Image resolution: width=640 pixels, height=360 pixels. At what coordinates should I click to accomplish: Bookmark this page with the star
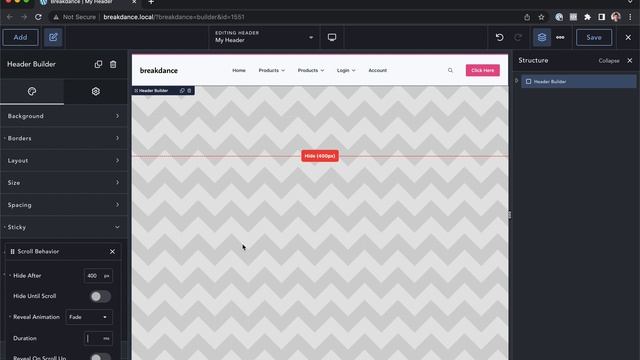tap(541, 17)
